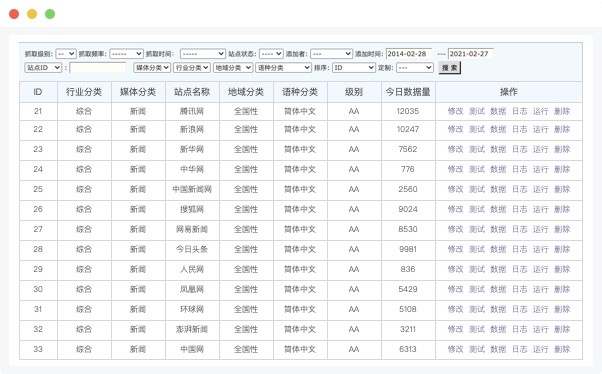Click the 行业分类 column header

84,92
